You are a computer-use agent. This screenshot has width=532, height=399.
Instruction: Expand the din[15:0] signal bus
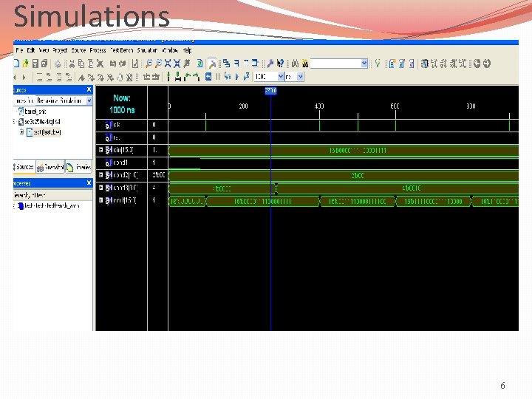(x=100, y=149)
